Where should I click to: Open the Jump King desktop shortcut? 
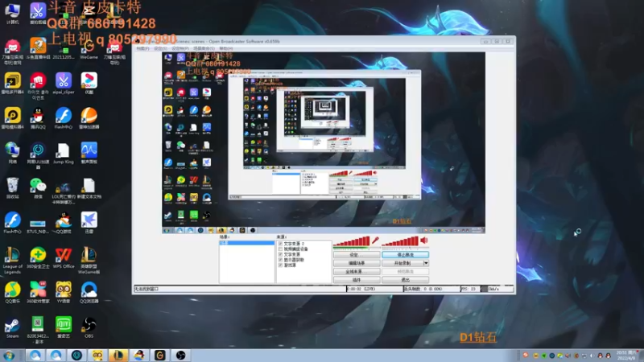click(64, 153)
